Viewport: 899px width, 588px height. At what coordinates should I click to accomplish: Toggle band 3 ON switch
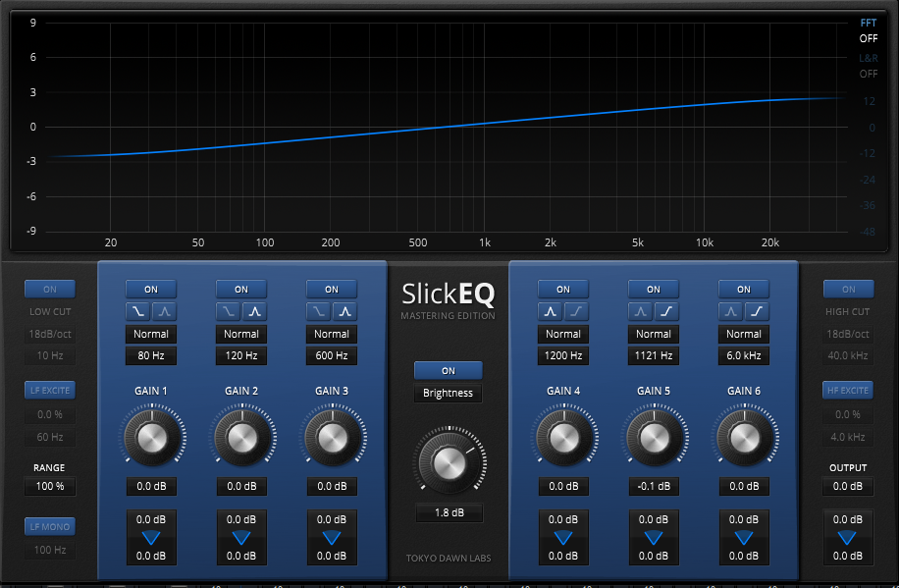click(x=332, y=290)
